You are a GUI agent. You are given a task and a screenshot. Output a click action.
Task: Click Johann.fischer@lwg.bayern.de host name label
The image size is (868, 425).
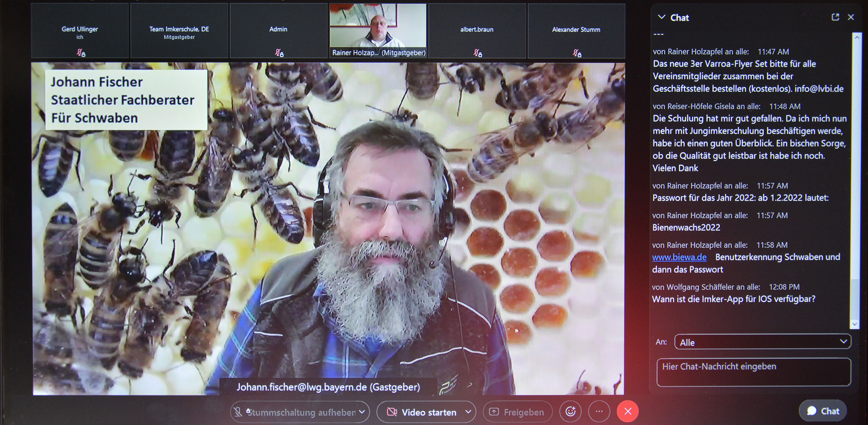click(x=328, y=387)
